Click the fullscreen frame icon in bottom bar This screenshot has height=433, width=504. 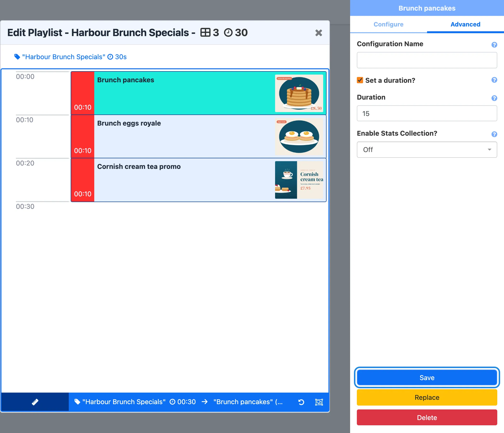[319, 402]
